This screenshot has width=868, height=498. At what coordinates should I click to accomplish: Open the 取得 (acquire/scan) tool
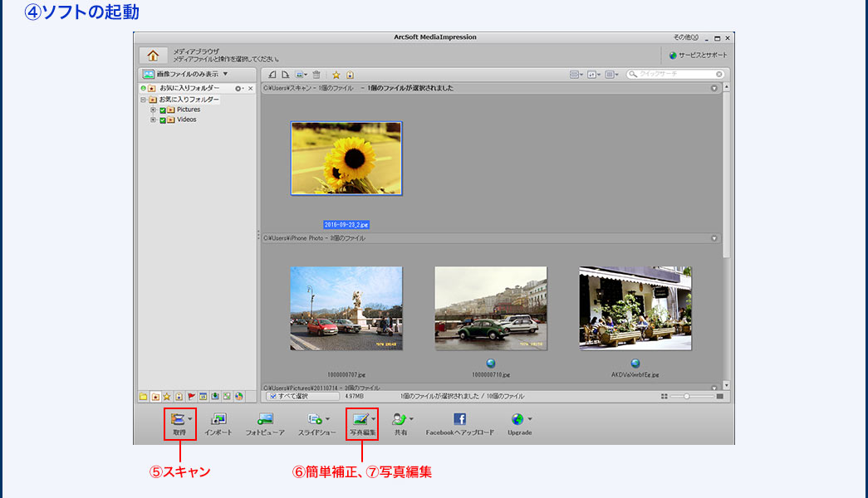point(180,424)
